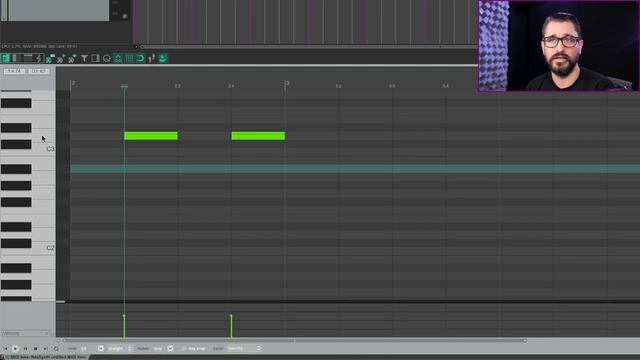Click the rectangle icon right of the funnel
The width and height of the screenshot is (640, 360).
tap(95, 58)
